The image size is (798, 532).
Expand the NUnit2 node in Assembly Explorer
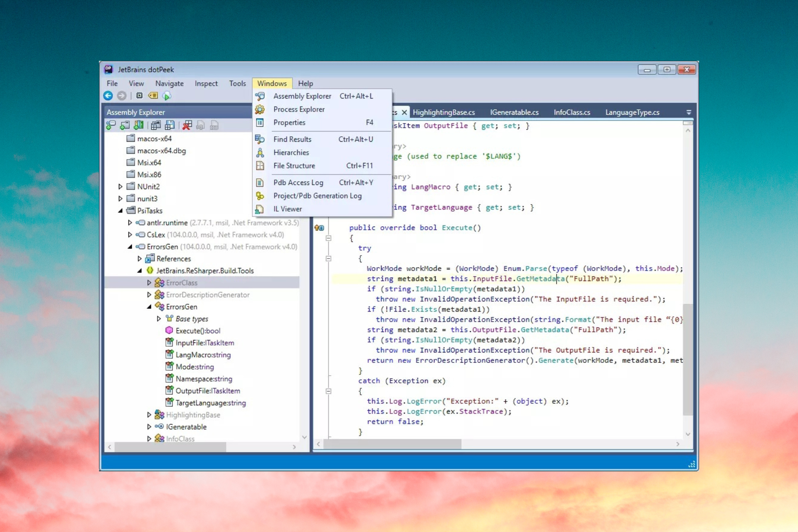(120, 186)
